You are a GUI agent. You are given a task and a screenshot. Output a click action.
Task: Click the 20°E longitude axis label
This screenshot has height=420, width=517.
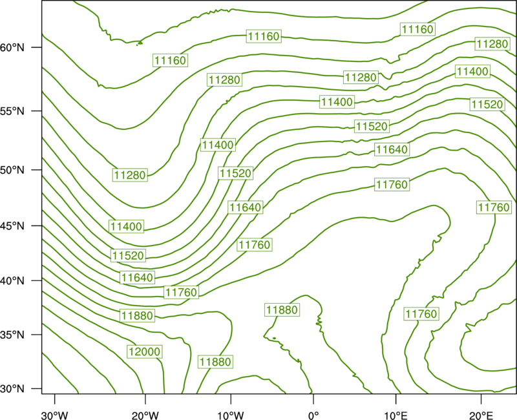coord(481,415)
